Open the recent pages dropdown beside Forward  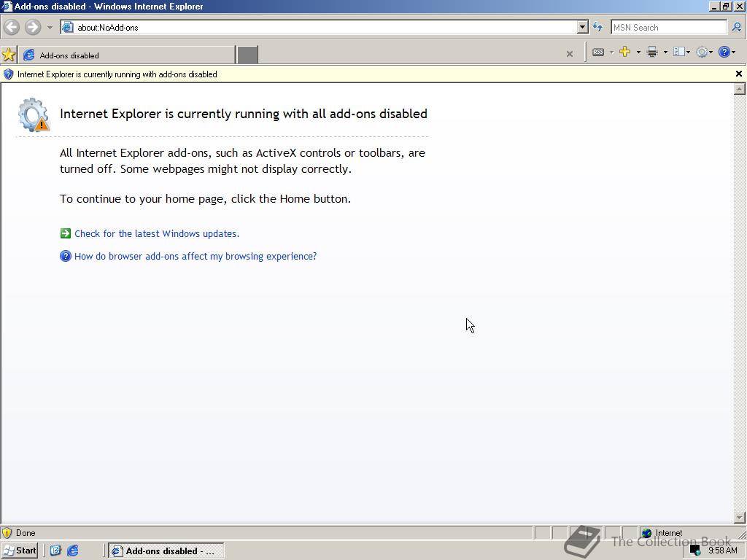pyautogui.click(x=50, y=28)
